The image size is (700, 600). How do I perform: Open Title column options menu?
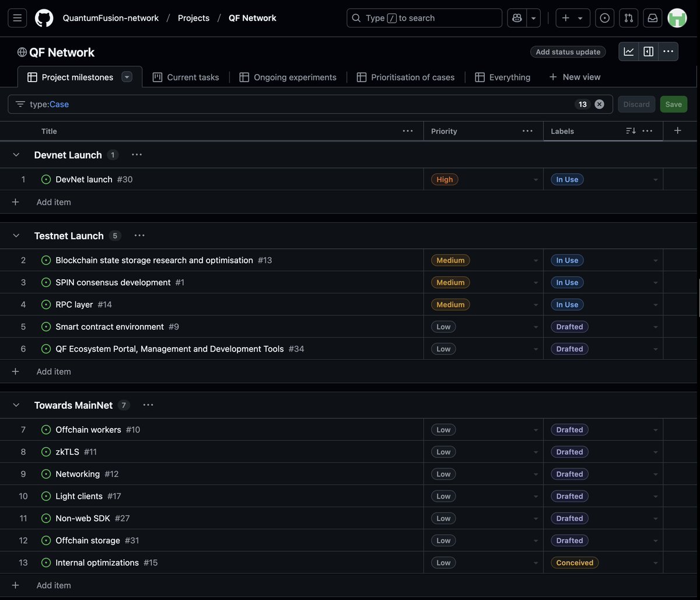click(x=408, y=131)
